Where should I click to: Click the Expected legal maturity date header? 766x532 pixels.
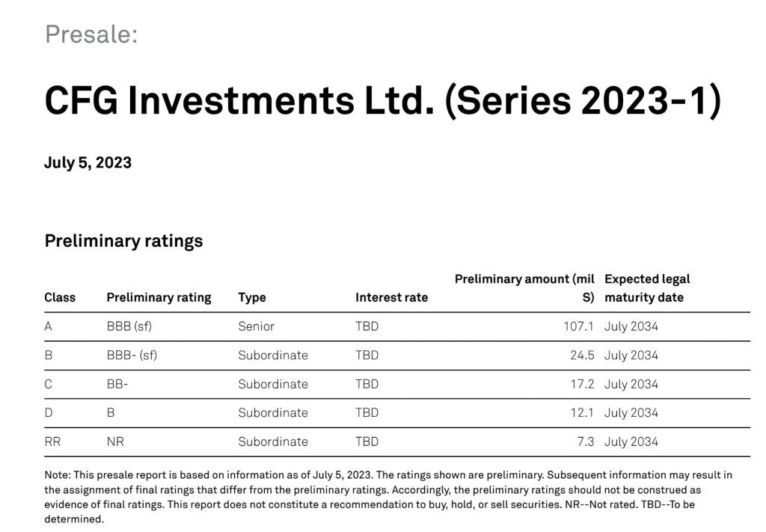pos(646,288)
